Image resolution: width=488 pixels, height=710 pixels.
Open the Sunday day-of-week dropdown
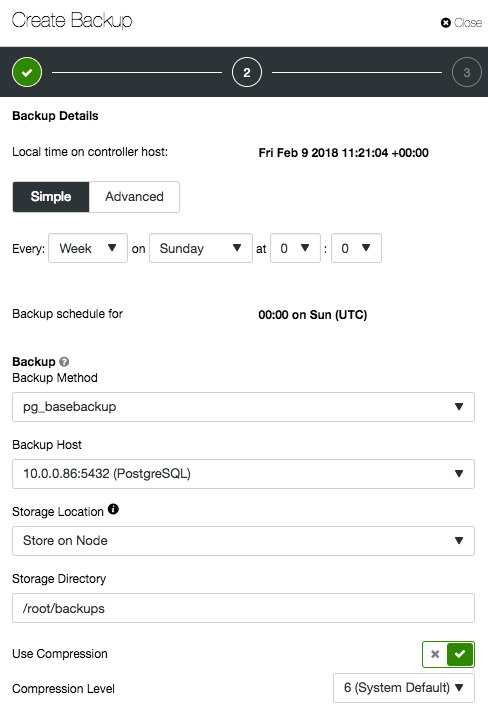click(201, 248)
